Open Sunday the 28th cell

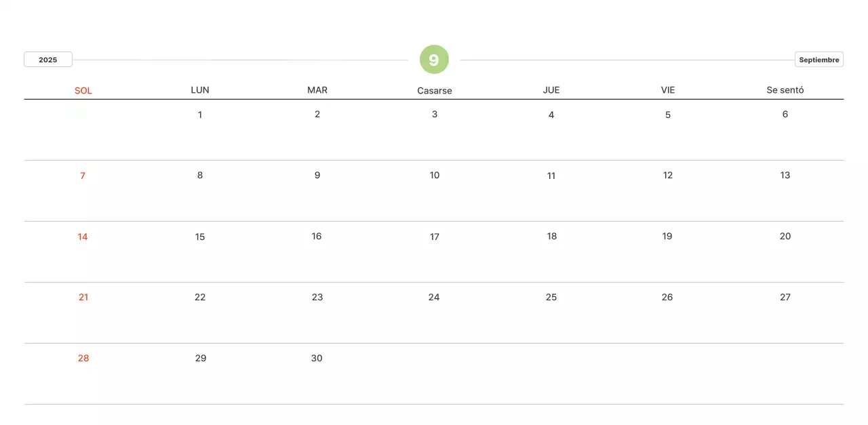83,359
